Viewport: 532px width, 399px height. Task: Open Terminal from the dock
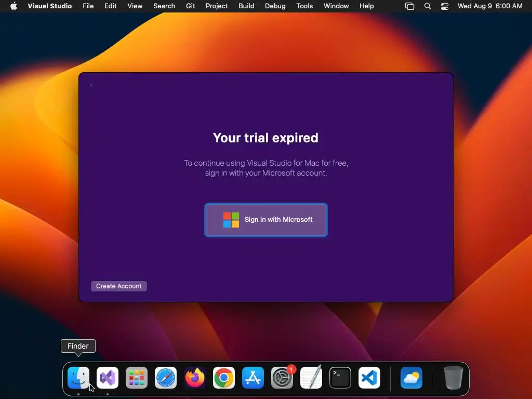(x=340, y=378)
